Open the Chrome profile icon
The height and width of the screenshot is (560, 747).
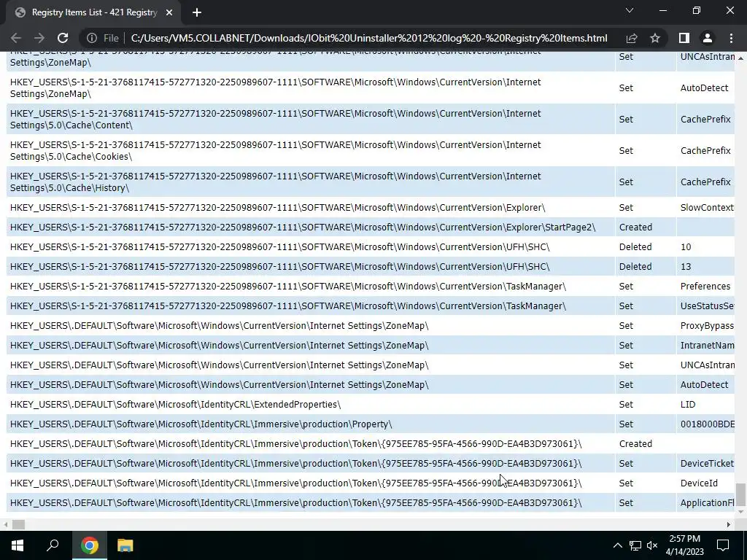[708, 38]
